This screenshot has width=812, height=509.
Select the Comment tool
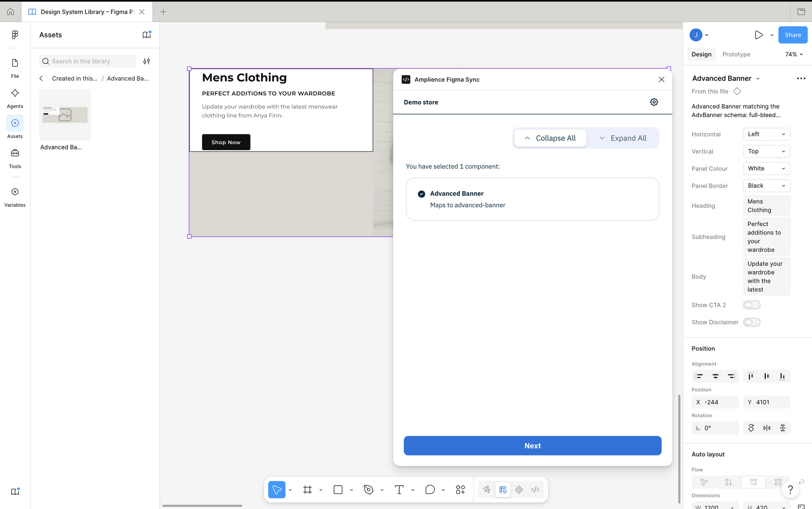430,490
